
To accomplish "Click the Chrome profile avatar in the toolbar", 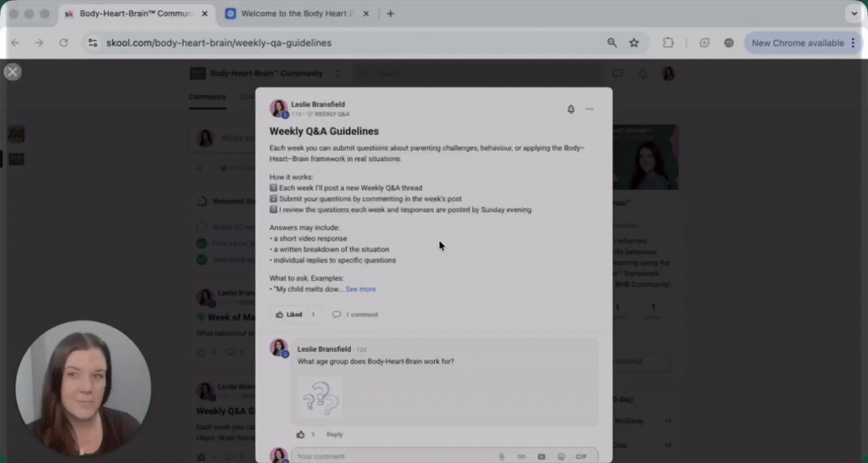I will pos(729,42).
